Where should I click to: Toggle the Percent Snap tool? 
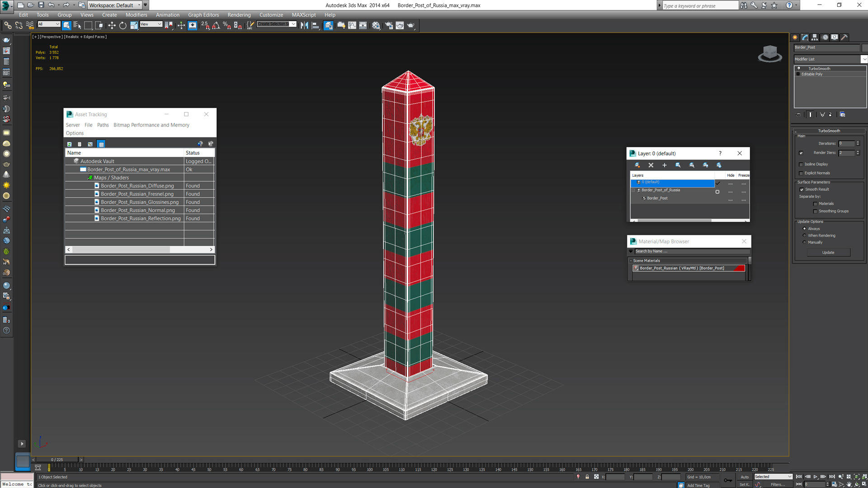point(227,25)
